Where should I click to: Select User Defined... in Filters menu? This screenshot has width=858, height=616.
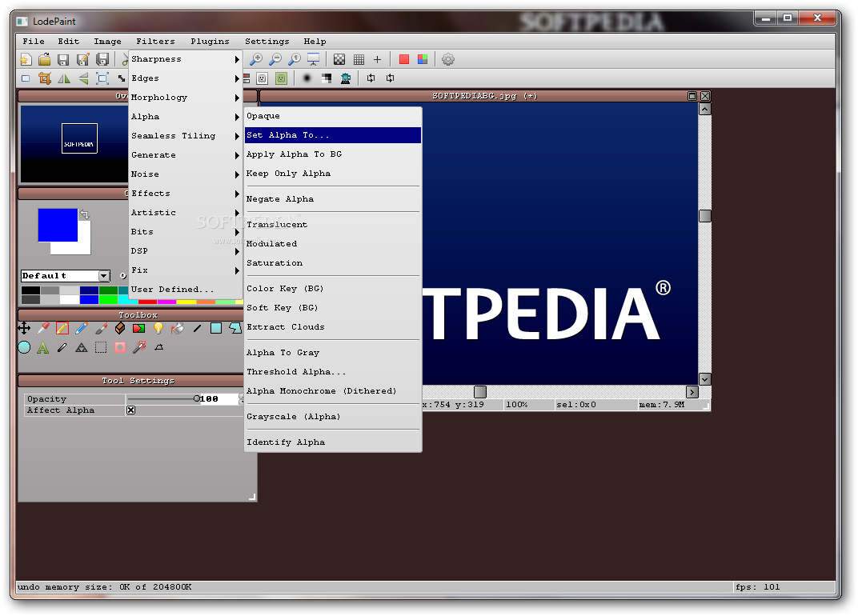tap(186, 290)
